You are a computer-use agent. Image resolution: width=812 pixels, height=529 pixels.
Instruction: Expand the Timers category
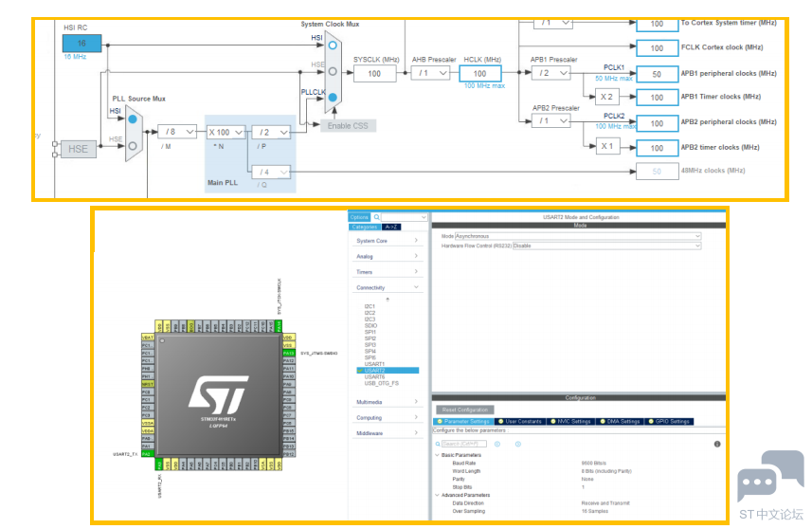[x=387, y=272]
